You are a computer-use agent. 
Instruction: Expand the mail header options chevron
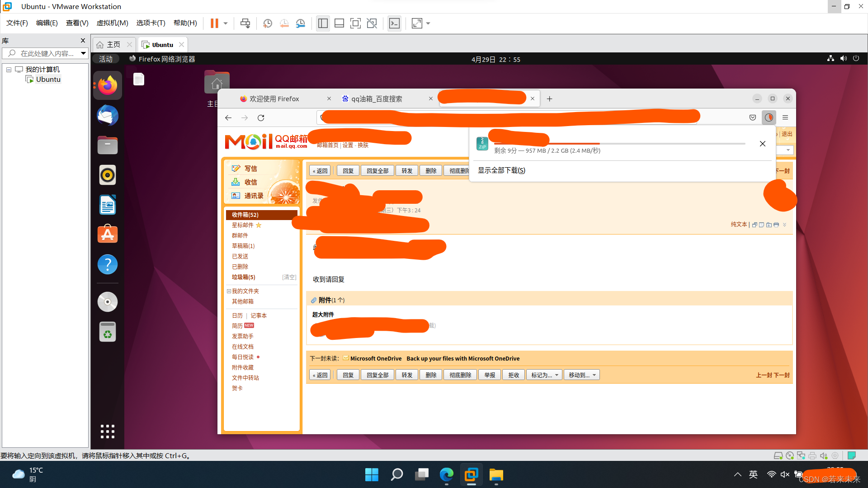[x=785, y=225]
